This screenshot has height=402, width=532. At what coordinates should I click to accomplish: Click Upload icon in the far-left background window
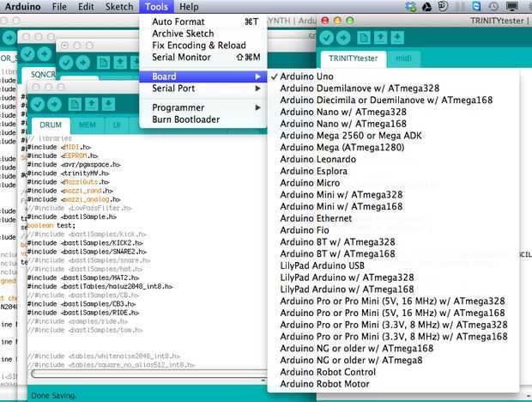tap(9, 38)
